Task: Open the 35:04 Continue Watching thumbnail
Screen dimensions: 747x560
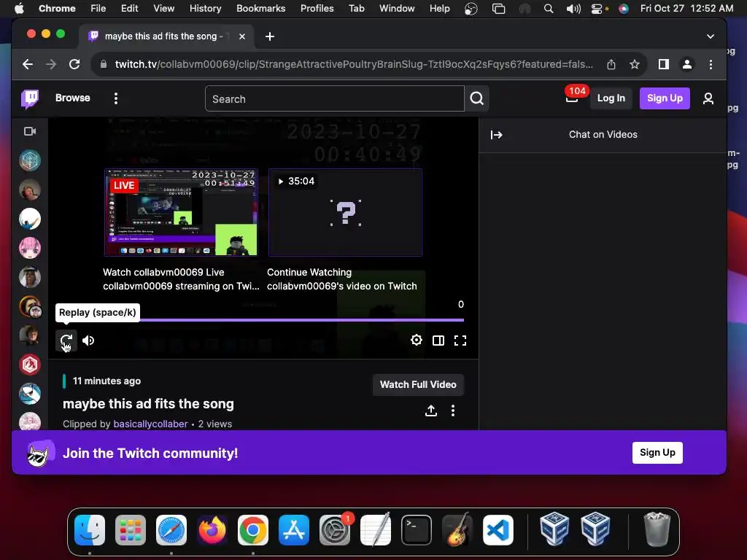Action: 345,212
